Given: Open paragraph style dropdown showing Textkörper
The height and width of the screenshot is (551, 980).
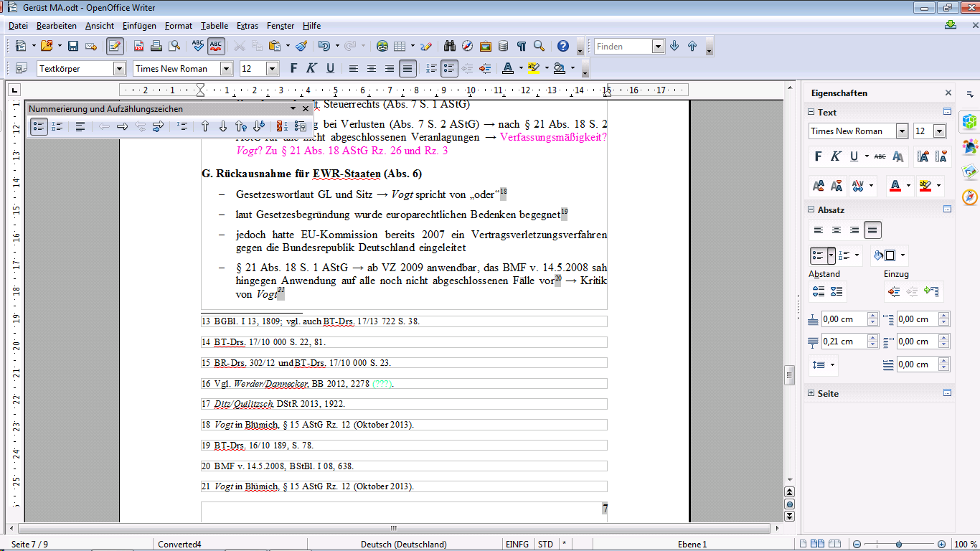Looking at the screenshot, I should click(x=119, y=69).
